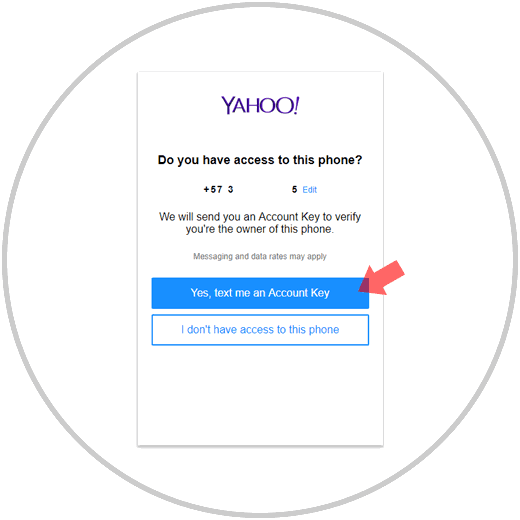Click the red arrow annotation
The width and height of the screenshot is (520, 520).
[381, 278]
